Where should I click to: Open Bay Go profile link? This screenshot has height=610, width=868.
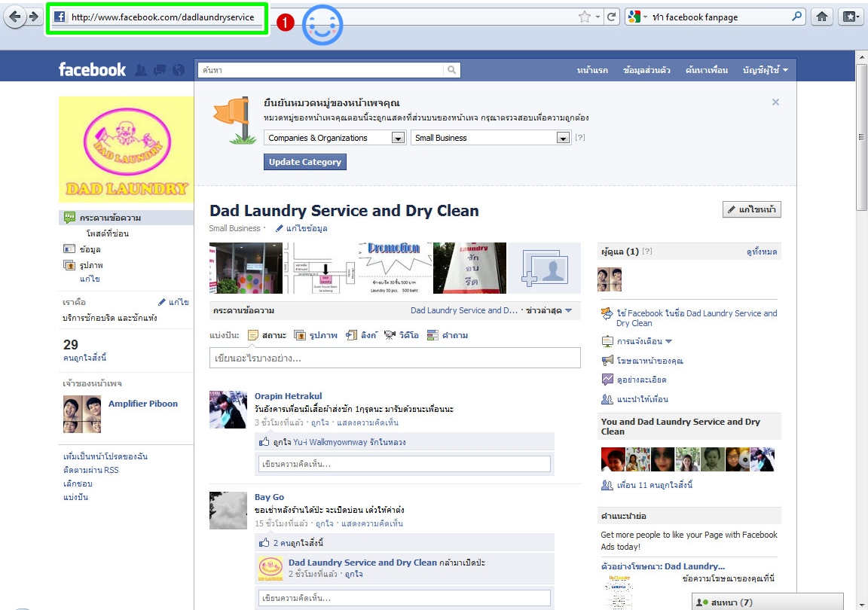[x=269, y=497]
